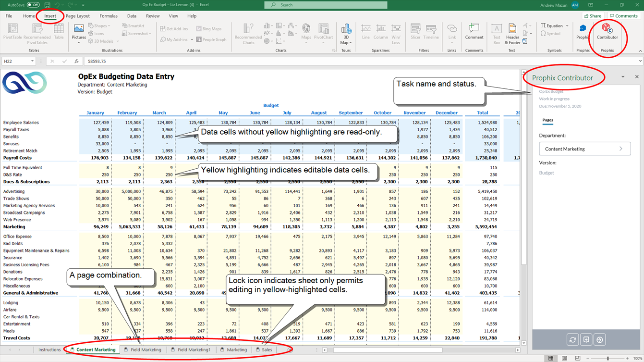Open the Prophix Contributor ribbon button
The height and width of the screenshot is (362, 644).
point(607,31)
